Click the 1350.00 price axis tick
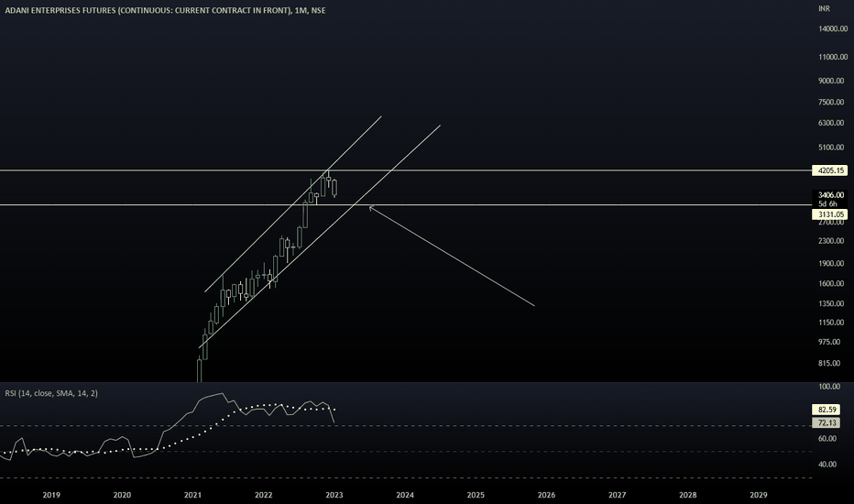 click(x=831, y=303)
